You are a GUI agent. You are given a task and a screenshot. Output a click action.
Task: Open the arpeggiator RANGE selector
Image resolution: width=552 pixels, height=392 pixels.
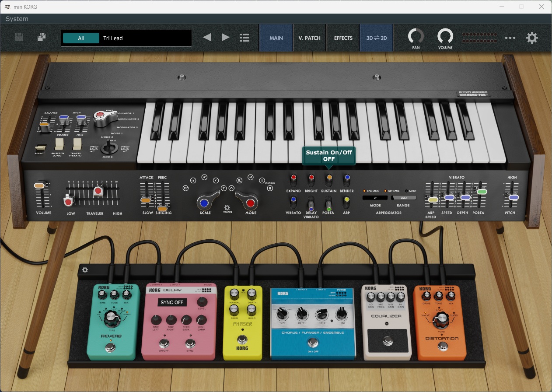coord(403,198)
